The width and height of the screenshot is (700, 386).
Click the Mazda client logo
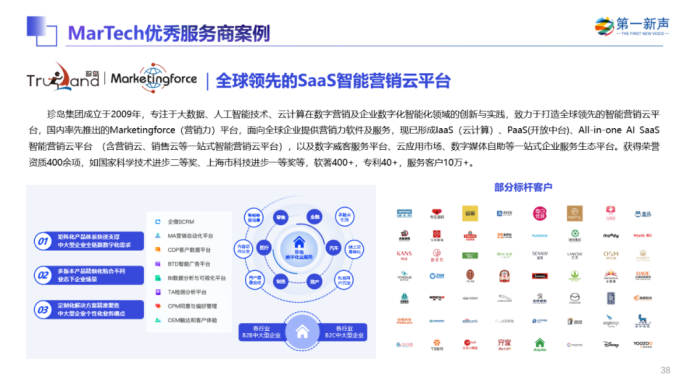[x=575, y=299]
